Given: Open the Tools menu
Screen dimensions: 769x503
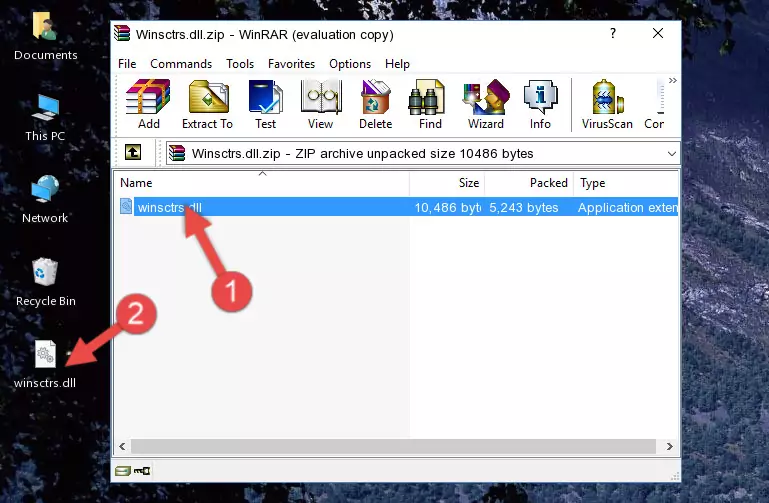Looking at the screenshot, I should [x=240, y=64].
